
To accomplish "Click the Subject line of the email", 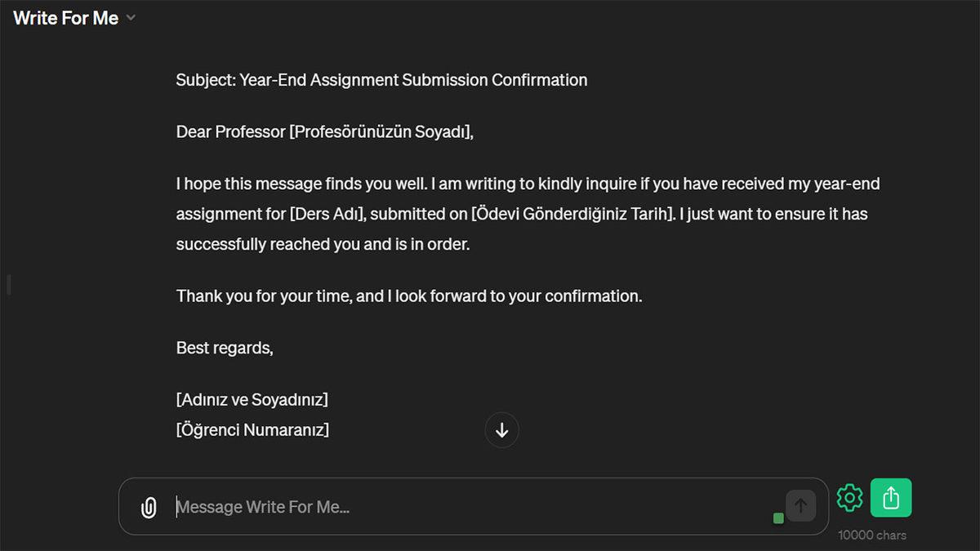I will click(381, 80).
